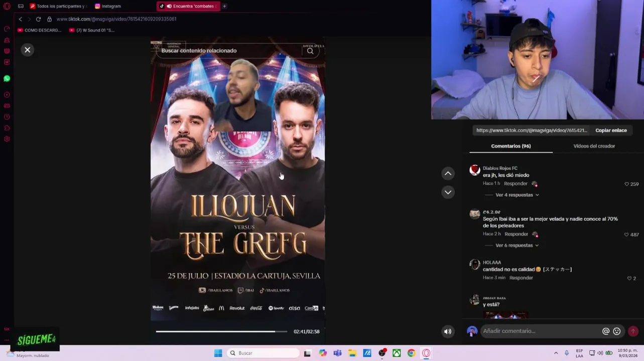
Task: Click the magnifier icon in the video search bar
Action: (x=310, y=51)
